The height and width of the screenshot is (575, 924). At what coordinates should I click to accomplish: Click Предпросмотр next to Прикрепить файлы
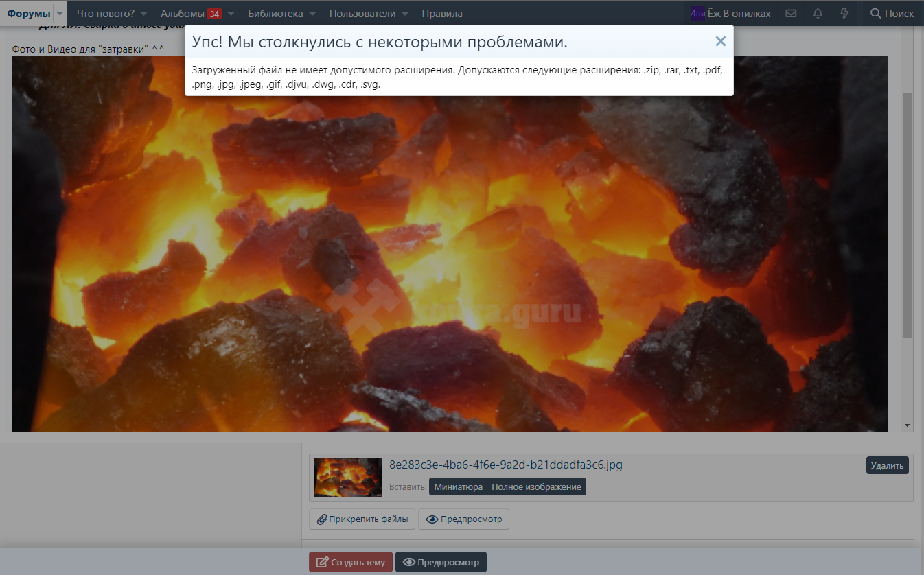(x=464, y=519)
